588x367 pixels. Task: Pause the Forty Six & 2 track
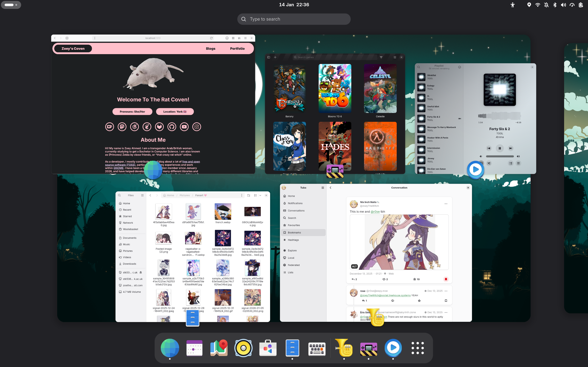(x=500, y=148)
